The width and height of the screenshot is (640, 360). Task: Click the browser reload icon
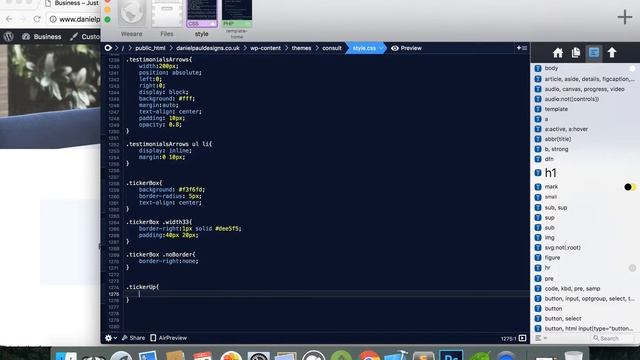[x=37, y=19]
